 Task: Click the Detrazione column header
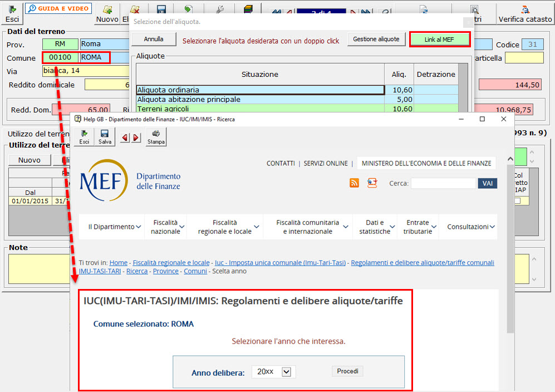click(436, 75)
